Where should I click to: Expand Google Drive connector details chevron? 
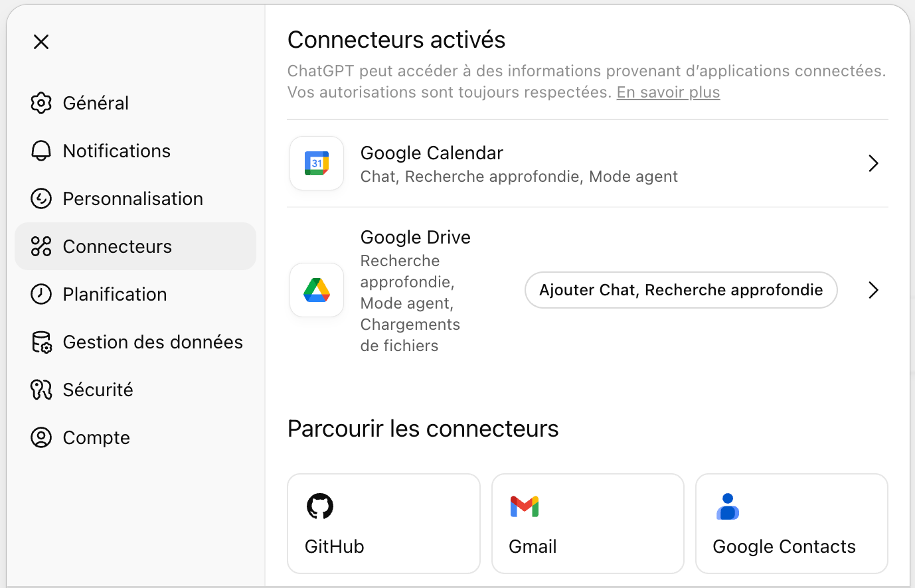(x=873, y=290)
